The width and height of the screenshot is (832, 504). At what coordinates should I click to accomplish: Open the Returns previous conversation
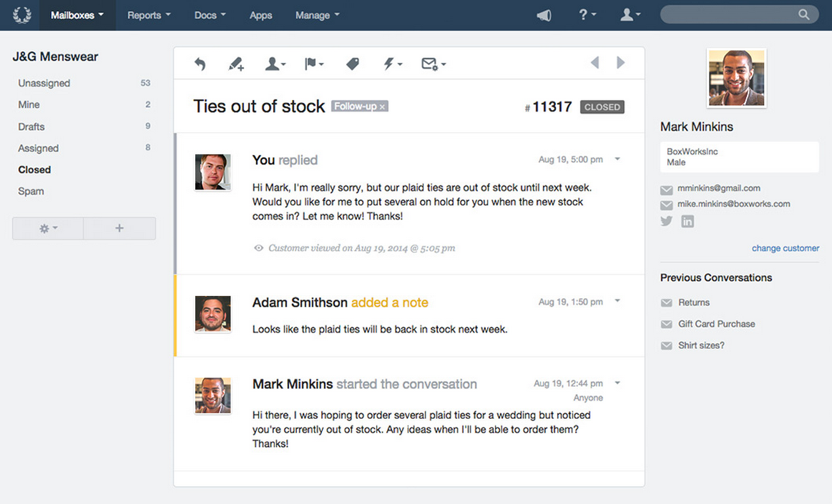[x=694, y=302]
